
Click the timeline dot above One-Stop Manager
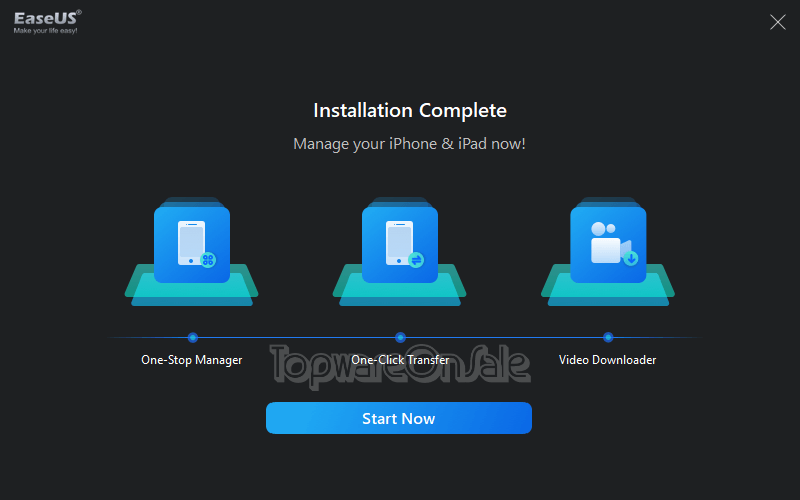[192, 337]
